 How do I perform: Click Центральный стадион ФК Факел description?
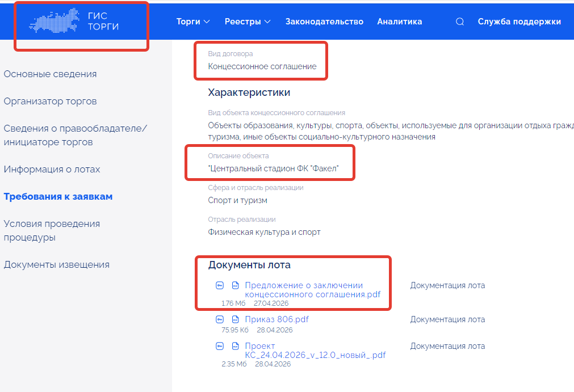pos(273,168)
